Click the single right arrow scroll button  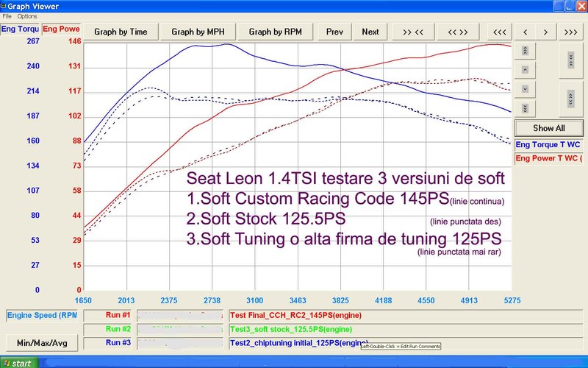545,32
